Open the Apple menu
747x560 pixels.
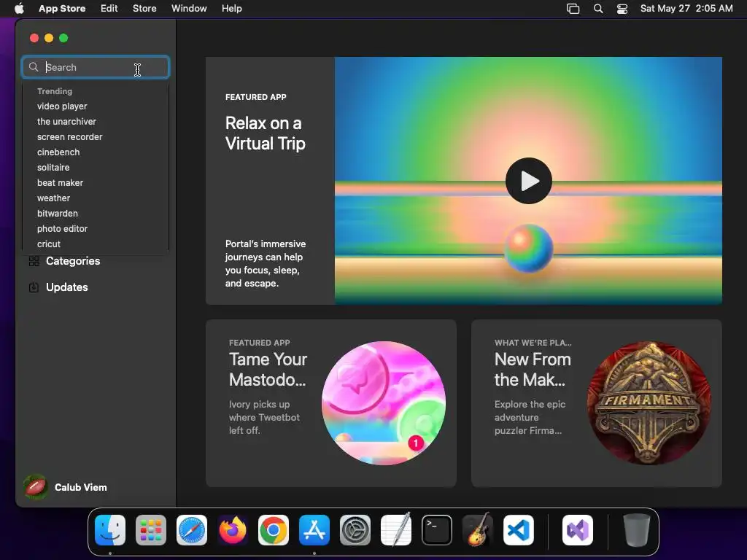coord(19,8)
